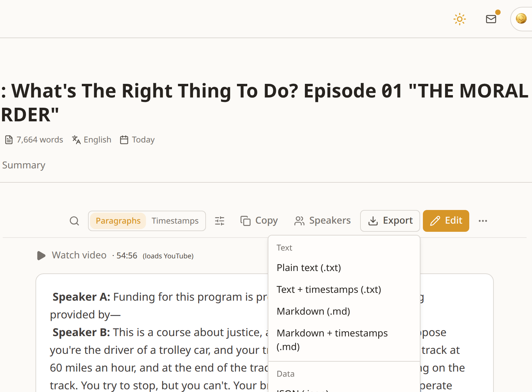Click the English language label

point(98,140)
